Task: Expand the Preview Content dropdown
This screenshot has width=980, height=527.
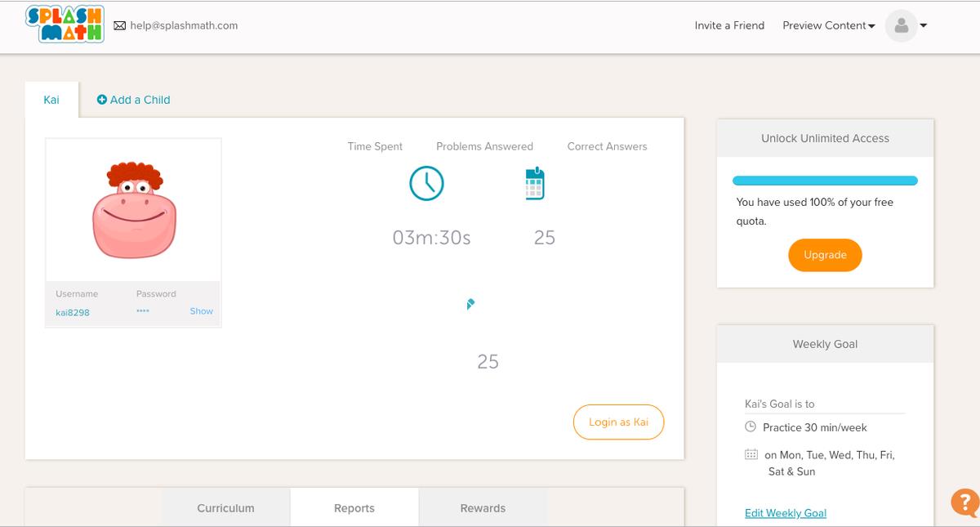Action: (828, 25)
